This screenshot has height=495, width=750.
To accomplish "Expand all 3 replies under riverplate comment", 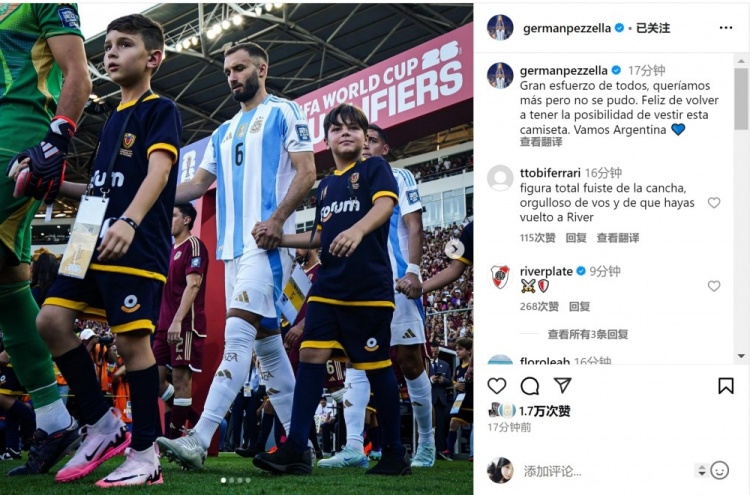I will 588,334.
